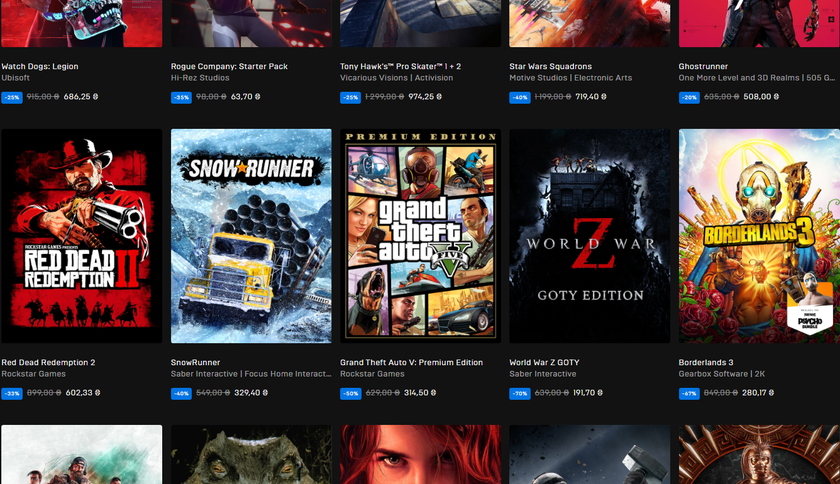Click the Star Wars Squadrons title
Screen dimensions: 840x484
click(x=550, y=66)
